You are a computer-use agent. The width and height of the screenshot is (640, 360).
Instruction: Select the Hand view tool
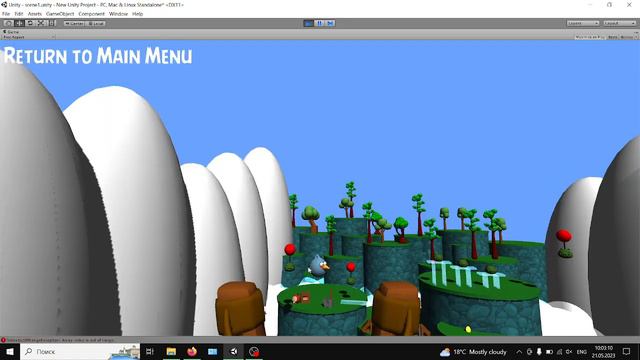click(x=8, y=23)
